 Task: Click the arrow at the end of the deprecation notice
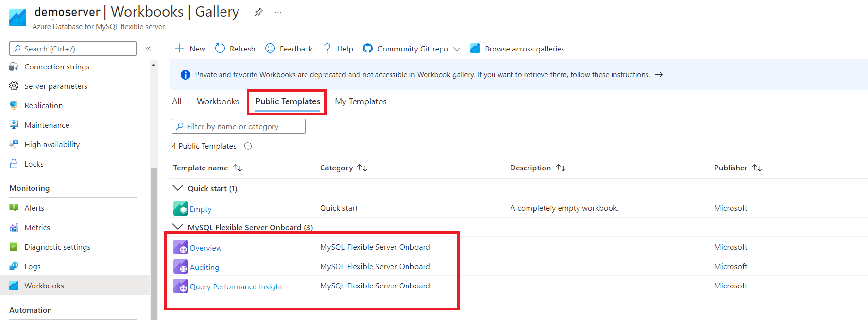point(659,74)
